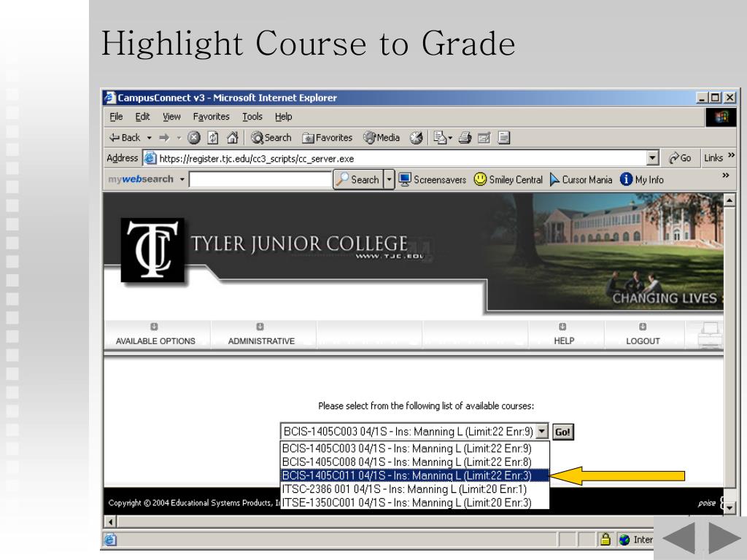The image size is (747, 560).
Task: Expand the Address bar dropdown arrow
Action: (653, 158)
